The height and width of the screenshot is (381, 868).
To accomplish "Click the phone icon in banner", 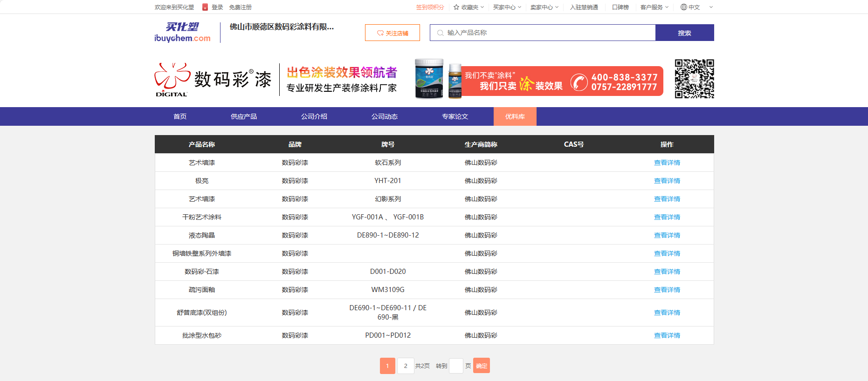I will coord(579,82).
